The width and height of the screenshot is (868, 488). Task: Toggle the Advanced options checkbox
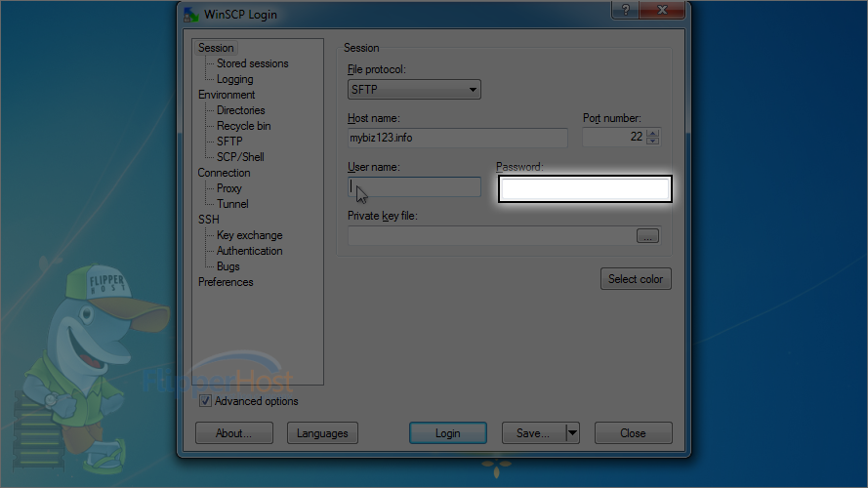point(205,401)
